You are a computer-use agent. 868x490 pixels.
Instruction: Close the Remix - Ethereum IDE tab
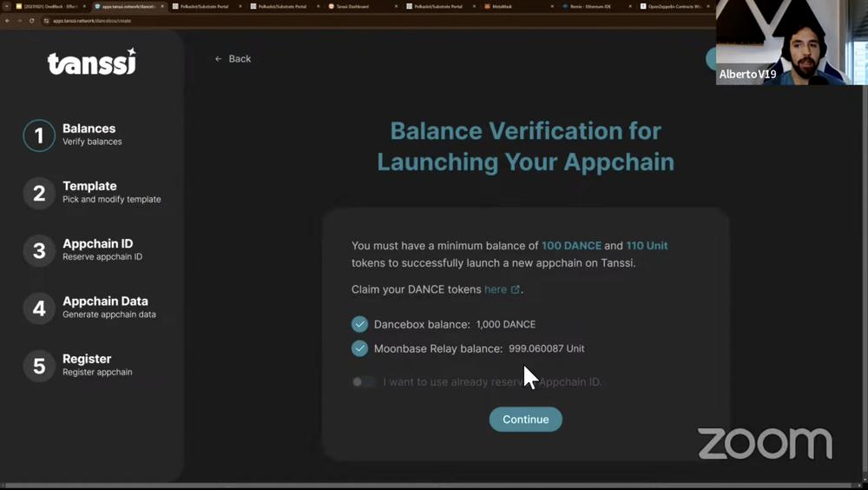(x=630, y=7)
